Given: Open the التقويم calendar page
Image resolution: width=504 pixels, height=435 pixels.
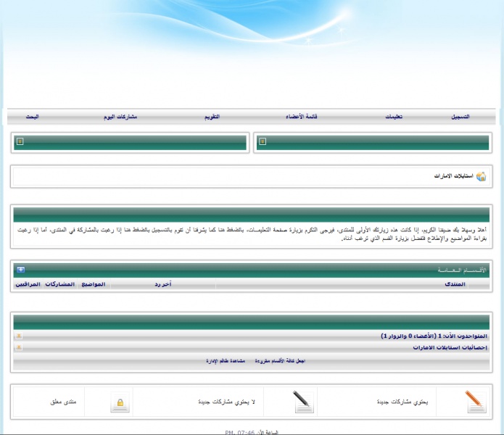Looking at the screenshot, I should [x=210, y=117].
